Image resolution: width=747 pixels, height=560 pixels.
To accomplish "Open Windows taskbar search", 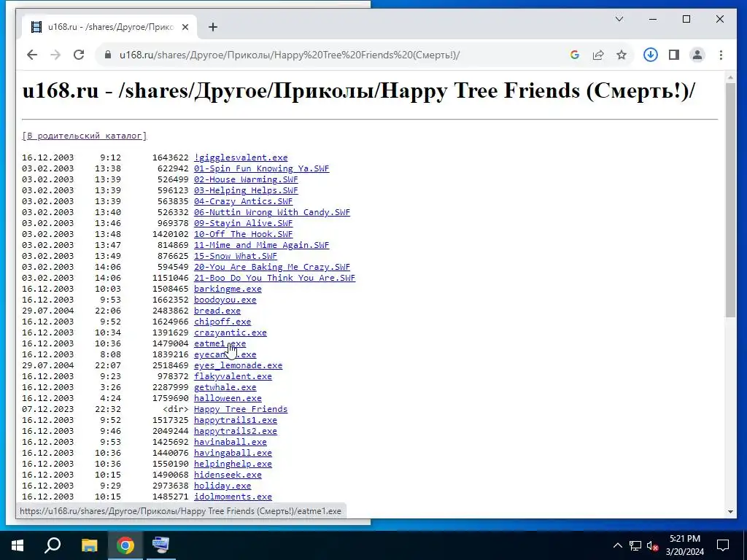I will click(x=53, y=545).
